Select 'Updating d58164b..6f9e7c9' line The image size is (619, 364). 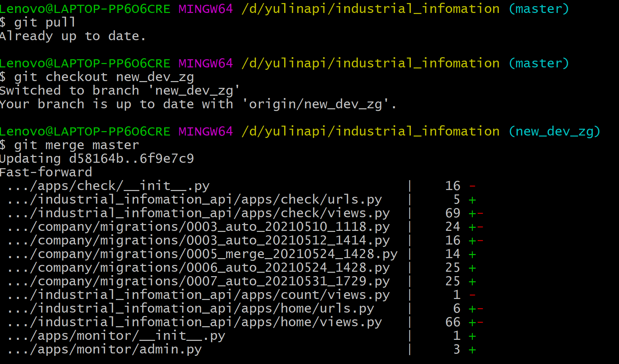pyautogui.click(x=97, y=159)
